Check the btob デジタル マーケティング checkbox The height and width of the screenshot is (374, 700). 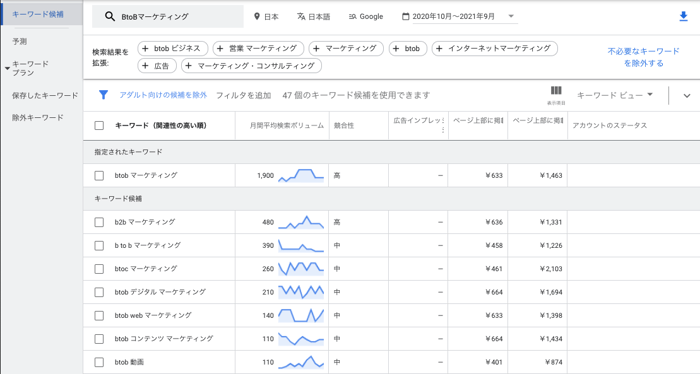click(99, 292)
